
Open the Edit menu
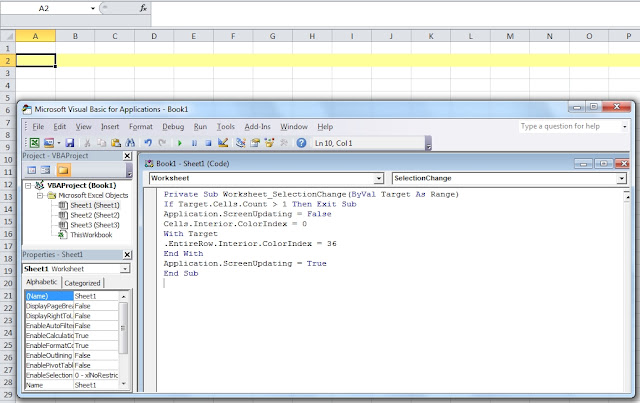[x=60, y=127]
